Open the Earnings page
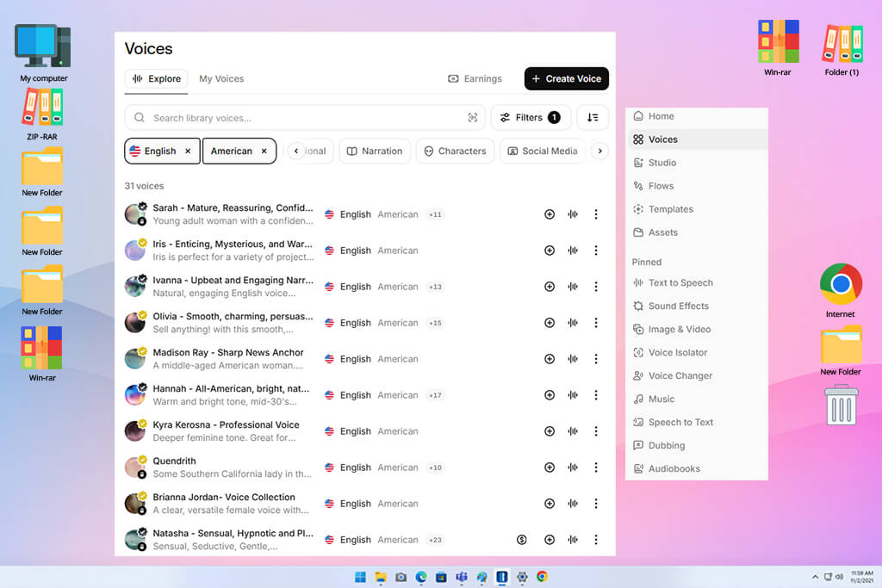882x588 pixels. pyautogui.click(x=475, y=78)
